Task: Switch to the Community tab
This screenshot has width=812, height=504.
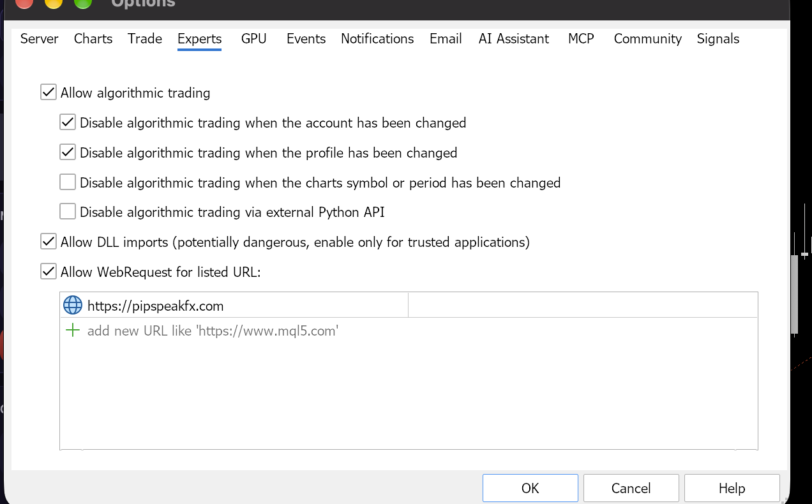Action: point(647,39)
